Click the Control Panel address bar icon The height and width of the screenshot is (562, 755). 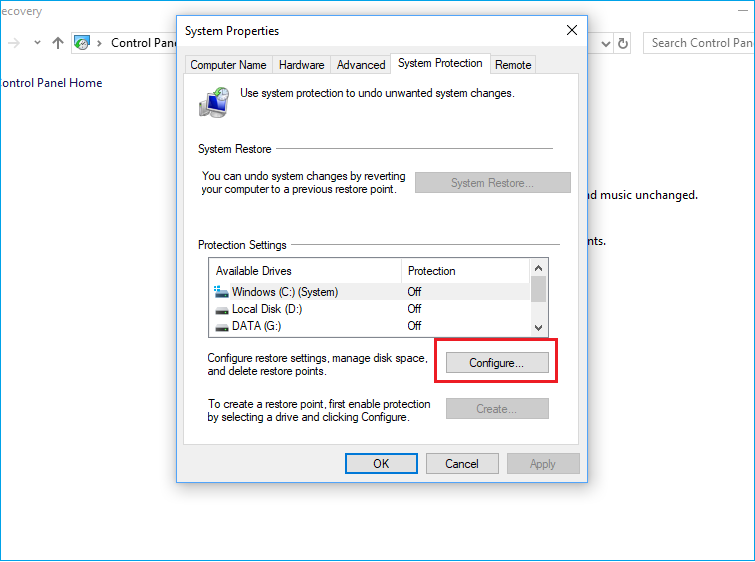click(82, 43)
